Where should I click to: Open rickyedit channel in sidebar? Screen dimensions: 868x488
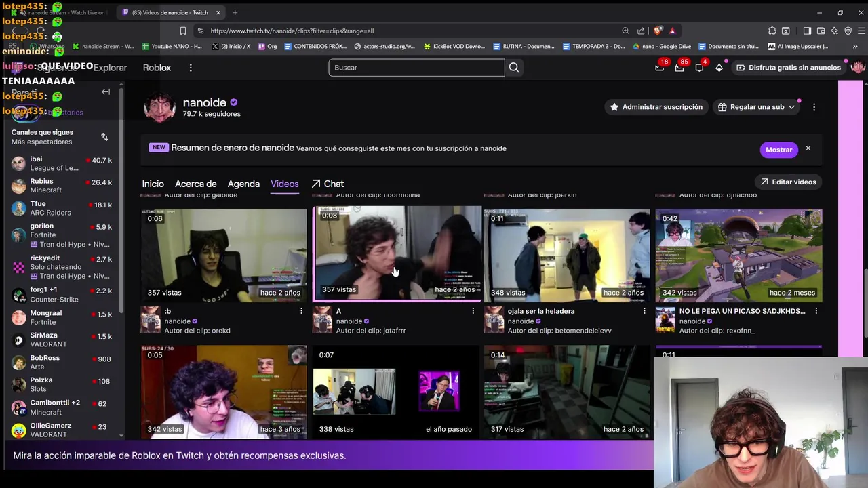61,267
